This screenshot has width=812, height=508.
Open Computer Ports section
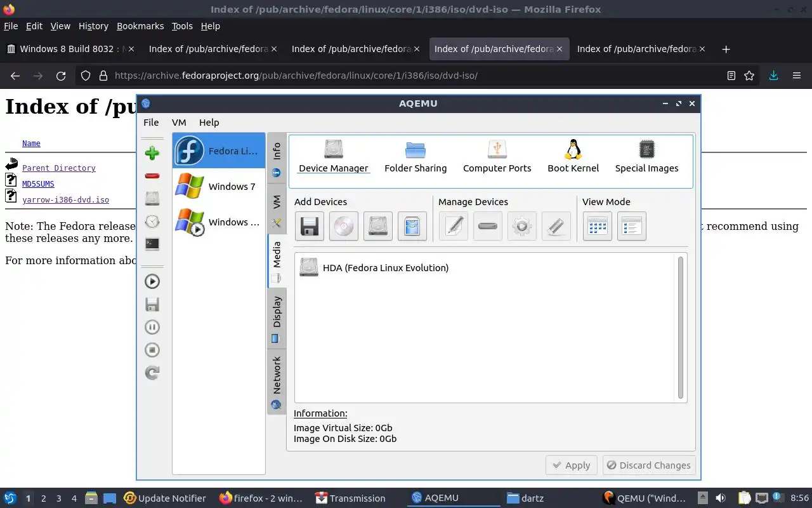click(497, 157)
